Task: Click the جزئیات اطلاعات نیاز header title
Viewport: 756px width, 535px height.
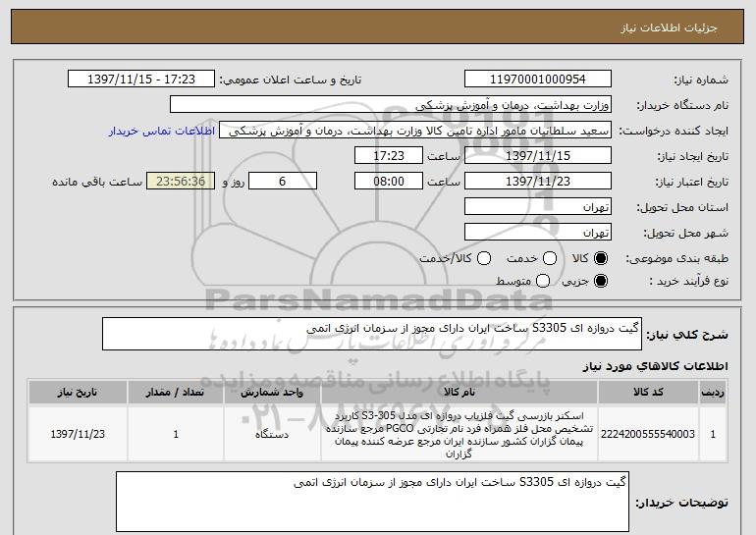Action: click(669, 27)
